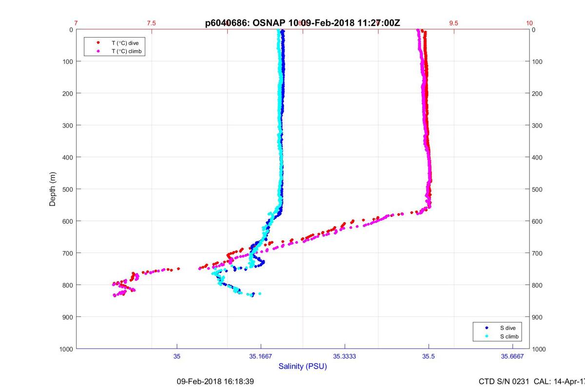The width and height of the screenshot is (585, 392).
Task: Click '300' on the right depth axis
Action: [x=537, y=125]
